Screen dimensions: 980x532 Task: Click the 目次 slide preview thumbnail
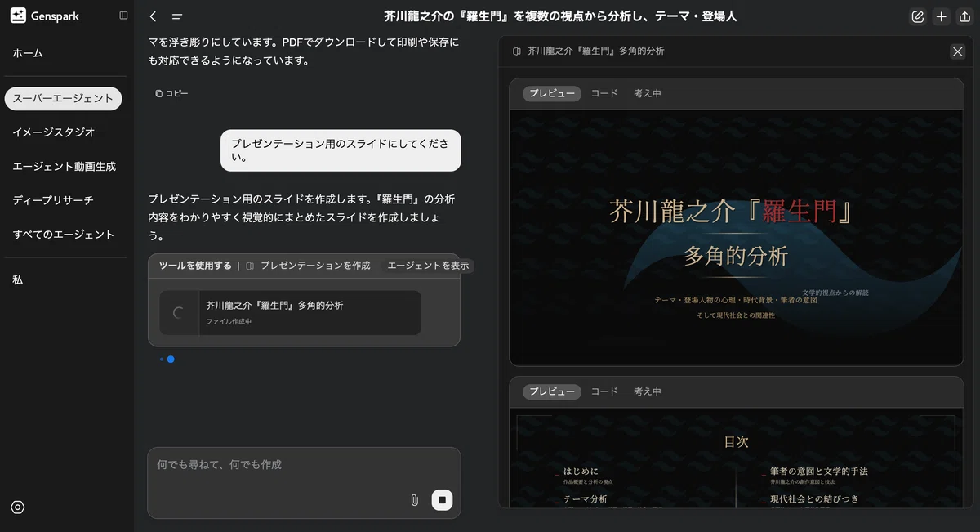point(737,458)
